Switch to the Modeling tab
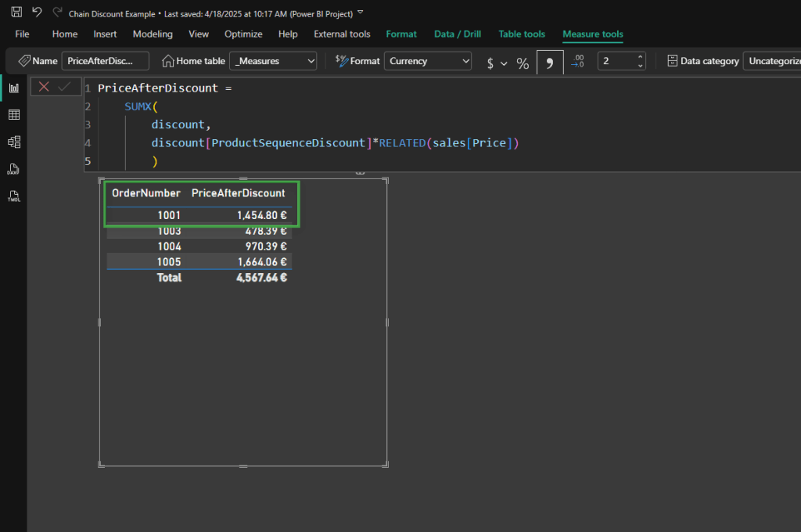This screenshot has height=532, width=801. click(153, 34)
